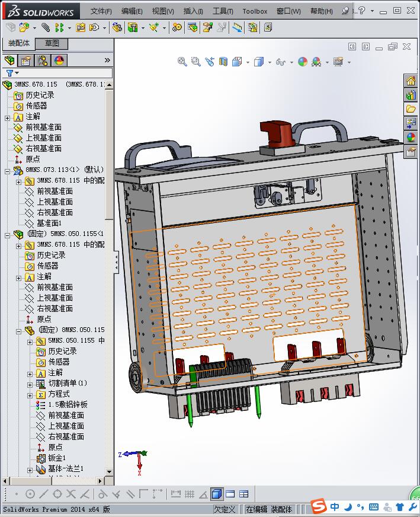
Task: Open the DisplayManager color ball tab
Action: (x=59, y=60)
